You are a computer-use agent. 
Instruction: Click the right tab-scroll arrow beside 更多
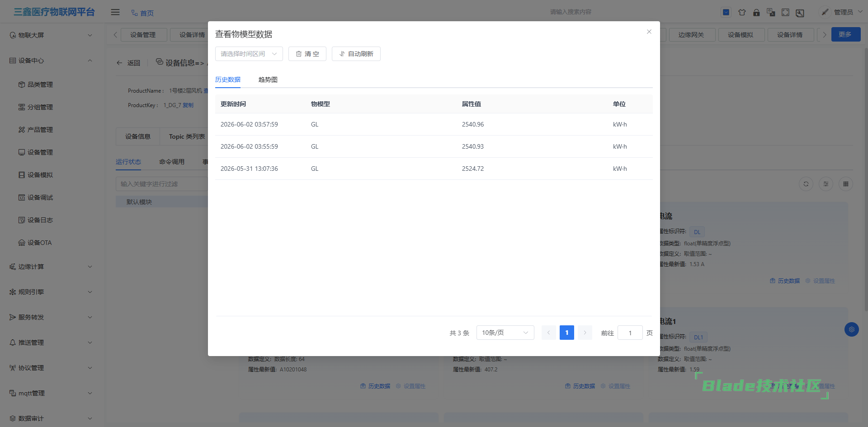point(824,35)
